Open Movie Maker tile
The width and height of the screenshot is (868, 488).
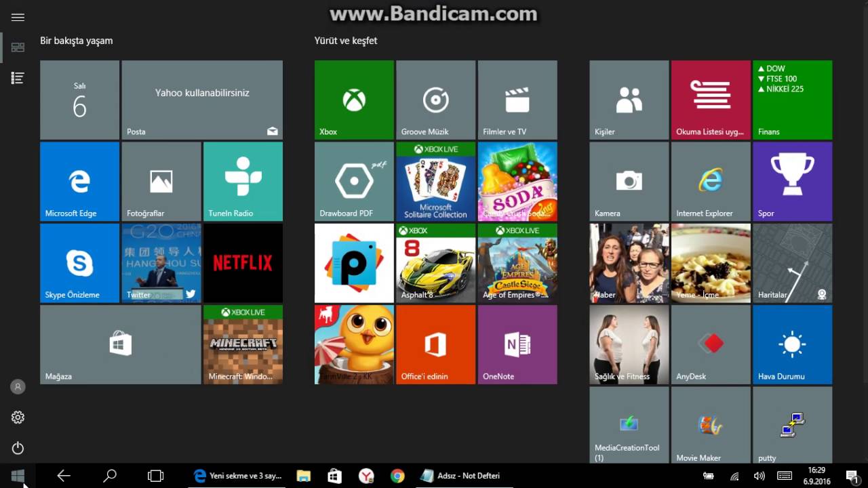tap(711, 425)
